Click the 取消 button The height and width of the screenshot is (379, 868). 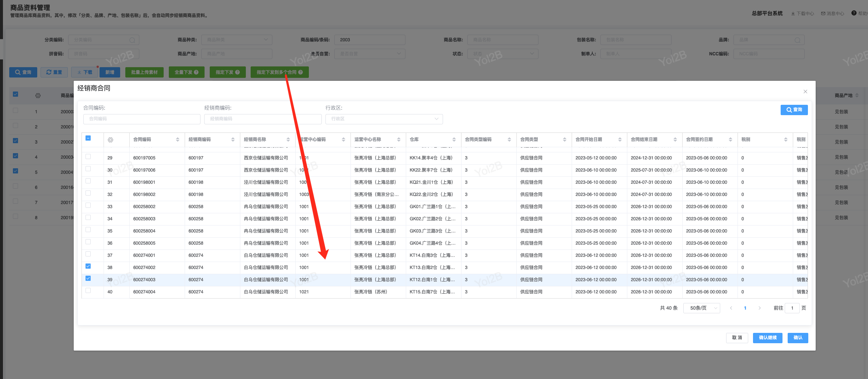click(x=737, y=338)
